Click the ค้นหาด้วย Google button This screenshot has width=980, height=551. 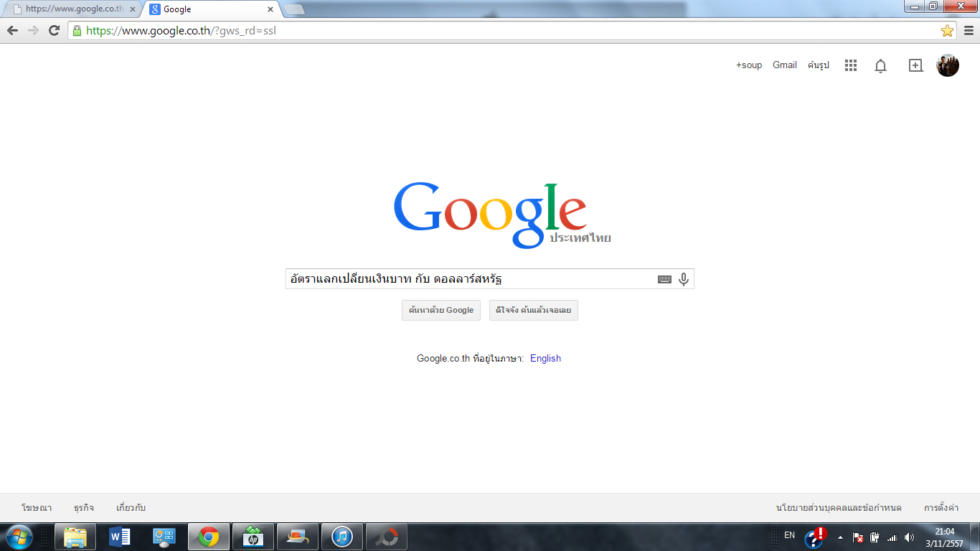pos(441,310)
